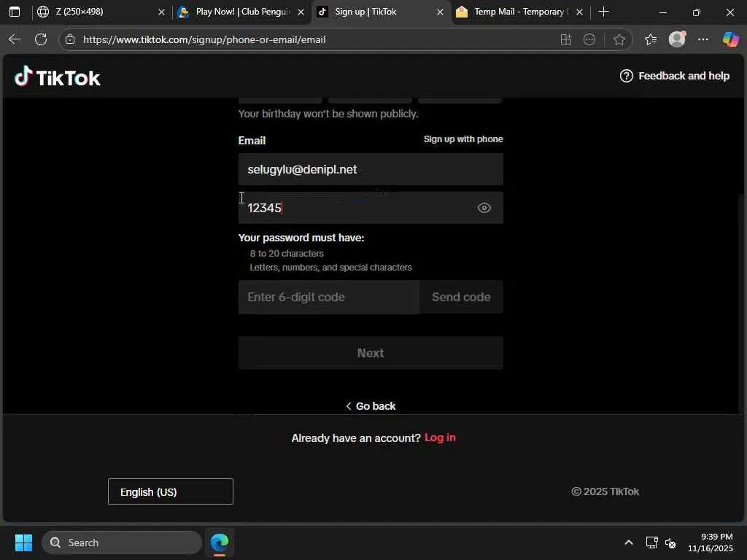Open the tab actions menu icon
Image resolution: width=747 pixels, height=560 pixels.
coord(15,12)
